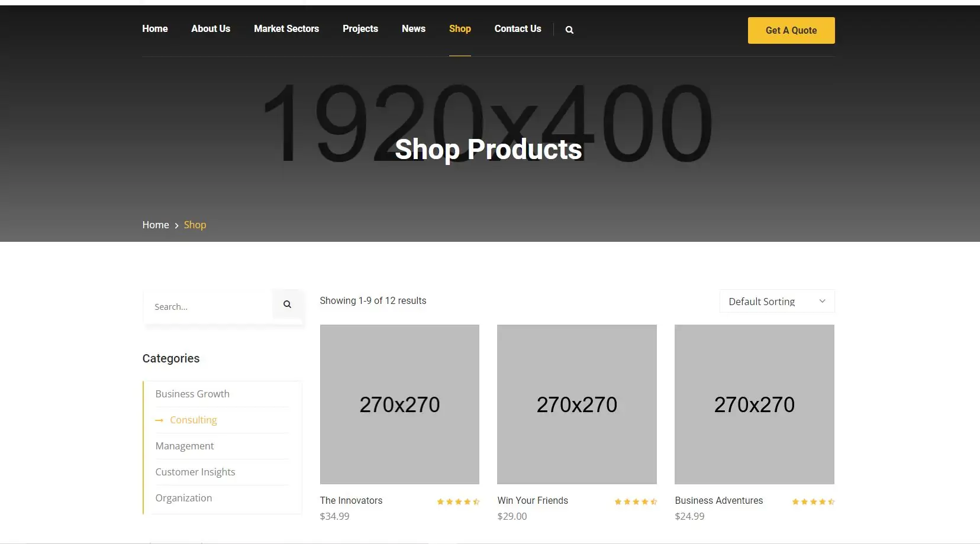This screenshot has width=980, height=544.
Task: Click The Innovators star rating
Action: point(458,501)
